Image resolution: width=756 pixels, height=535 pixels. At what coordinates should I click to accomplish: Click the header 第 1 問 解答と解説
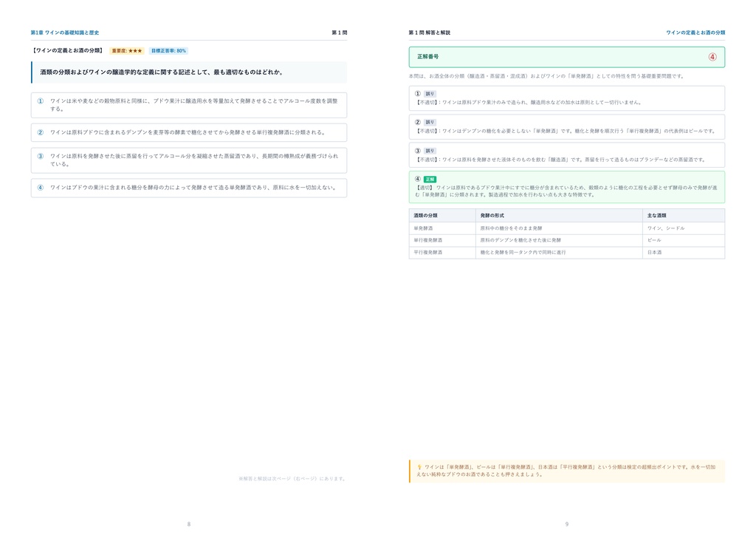[429, 33]
